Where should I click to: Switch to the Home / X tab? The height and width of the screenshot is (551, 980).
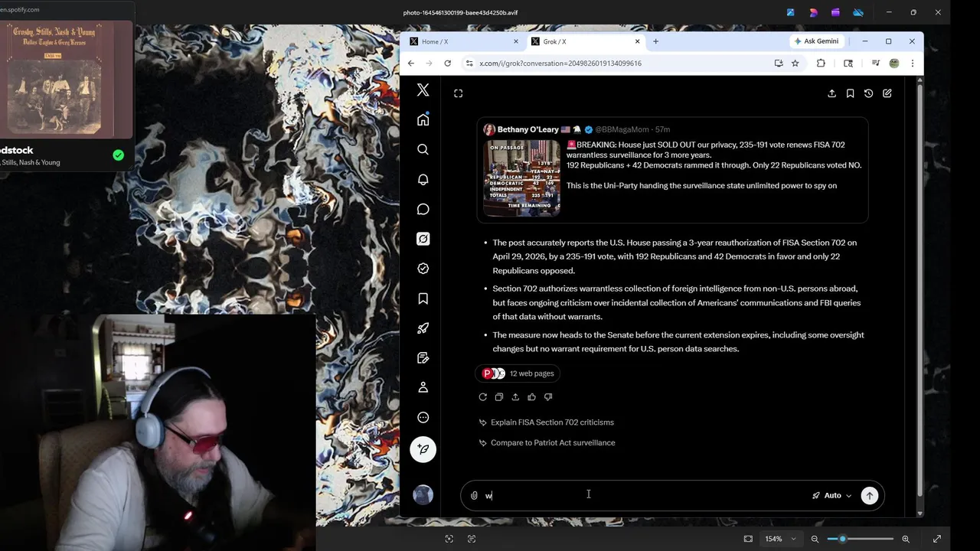pos(464,41)
